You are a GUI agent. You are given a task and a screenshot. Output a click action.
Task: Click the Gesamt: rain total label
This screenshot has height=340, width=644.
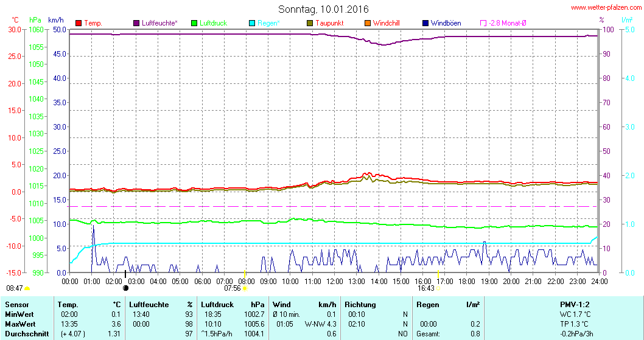tap(428, 334)
